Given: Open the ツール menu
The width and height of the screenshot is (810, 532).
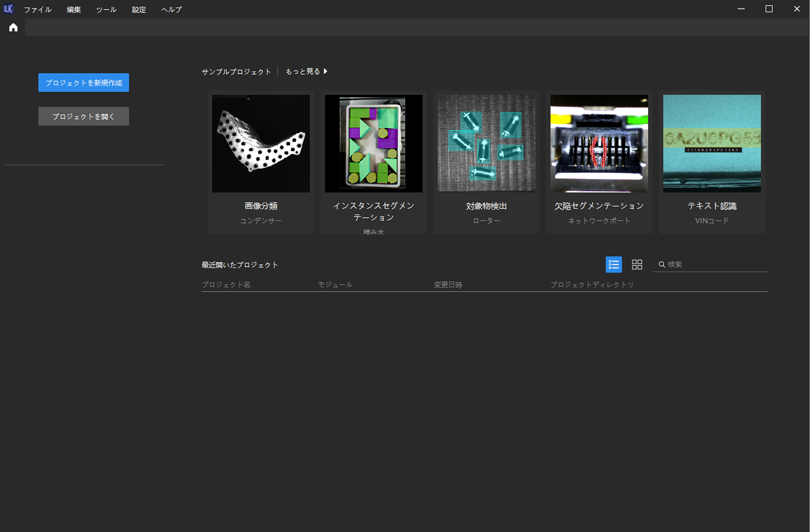Looking at the screenshot, I should (x=106, y=9).
